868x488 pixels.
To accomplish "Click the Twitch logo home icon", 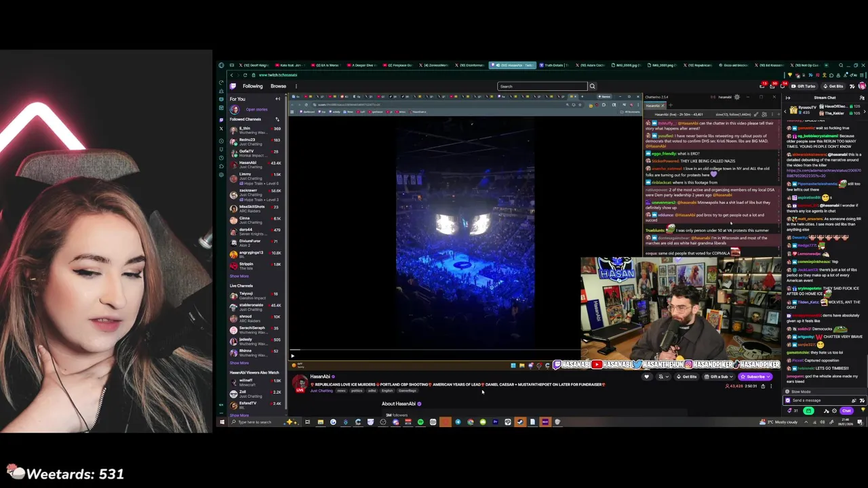I will click(233, 86).
